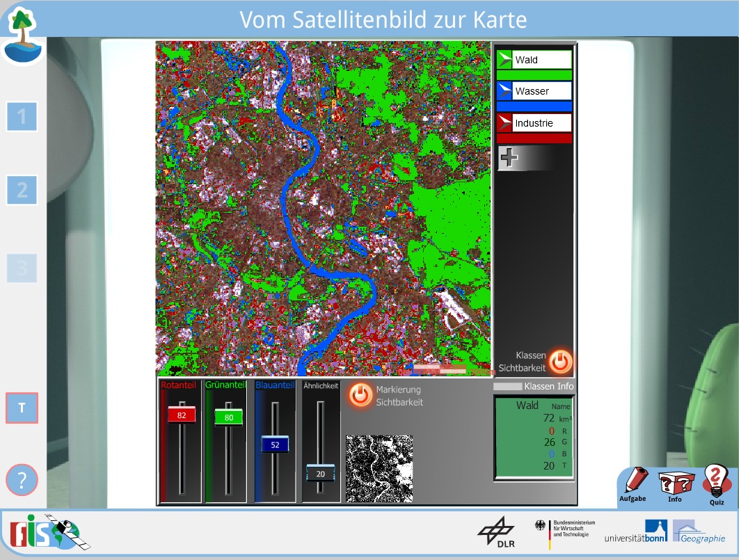Click the Ähnlichkeit slider handle at 20
This screenshot has height=560, width=741.
tap(321, 473)
